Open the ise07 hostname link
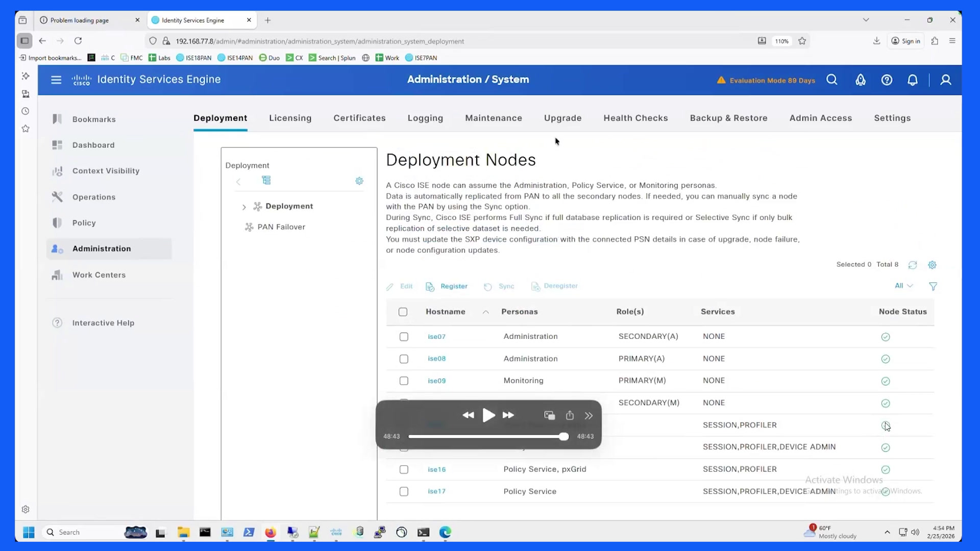 pyautogui.click(x=436, y=337)
